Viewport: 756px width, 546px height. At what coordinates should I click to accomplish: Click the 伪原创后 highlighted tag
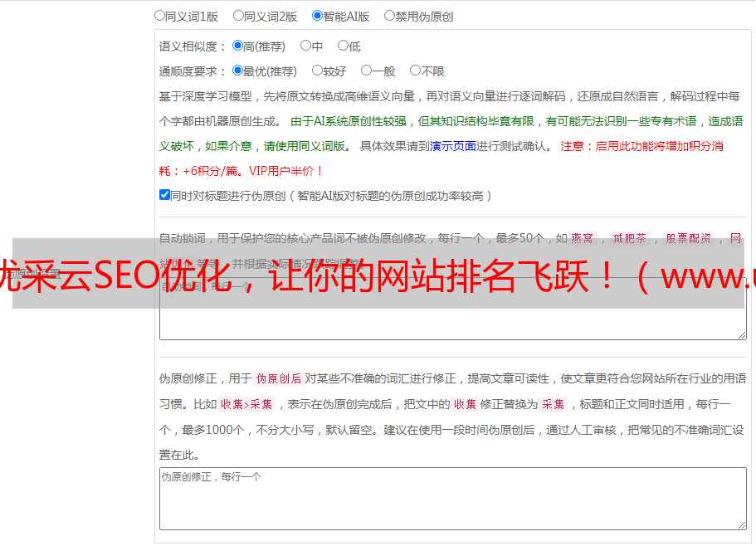tap(279, 378)
